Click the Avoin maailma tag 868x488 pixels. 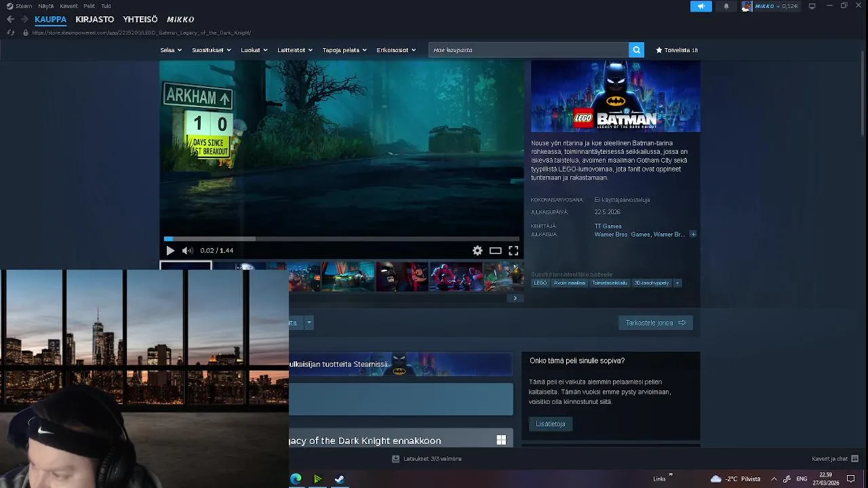point(569,283)
